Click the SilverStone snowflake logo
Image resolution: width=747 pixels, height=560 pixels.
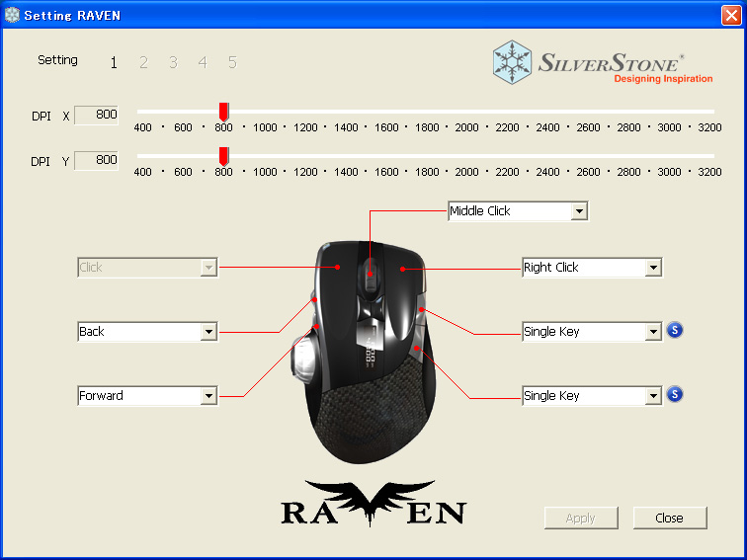tap(512, 62)
